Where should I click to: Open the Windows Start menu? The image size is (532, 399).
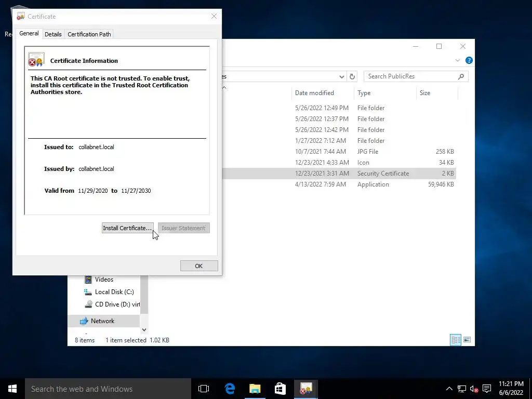[12, 389]
